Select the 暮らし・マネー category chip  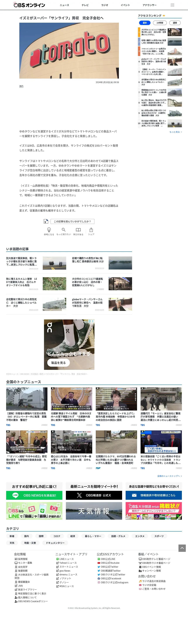(x=93, y=536)
